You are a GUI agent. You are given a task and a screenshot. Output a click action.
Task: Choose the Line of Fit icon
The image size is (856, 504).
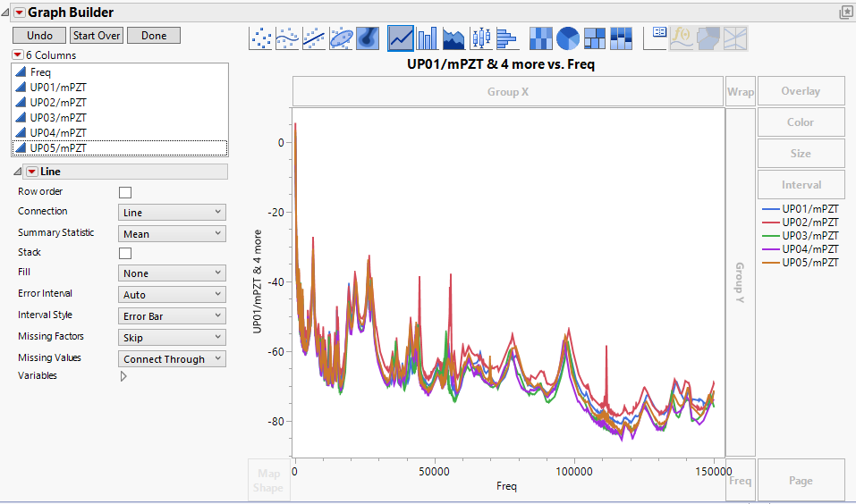(x=314, y=38)
